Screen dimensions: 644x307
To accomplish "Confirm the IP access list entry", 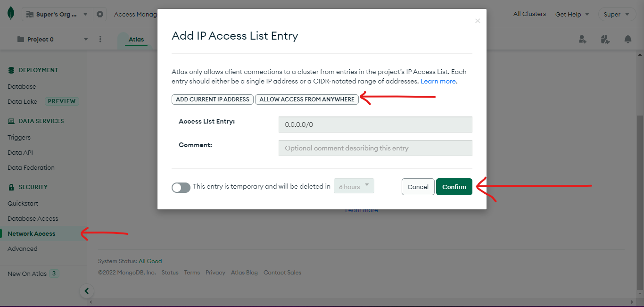I will 454,187.
